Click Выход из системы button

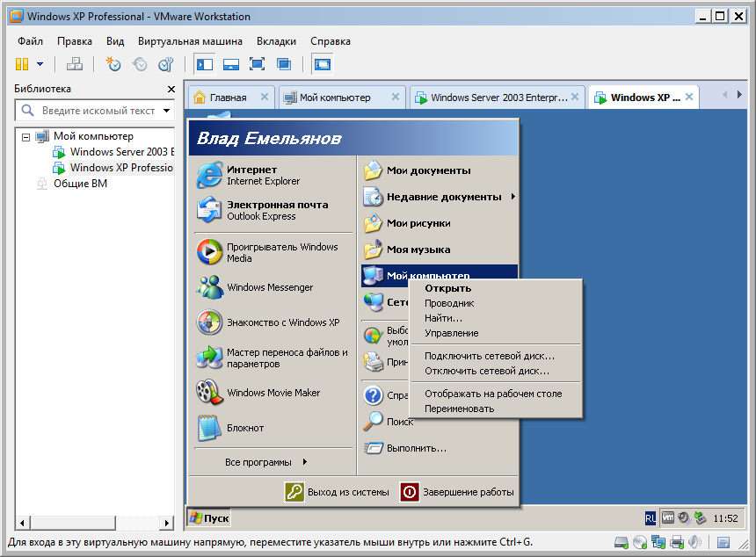click(337, 493)
